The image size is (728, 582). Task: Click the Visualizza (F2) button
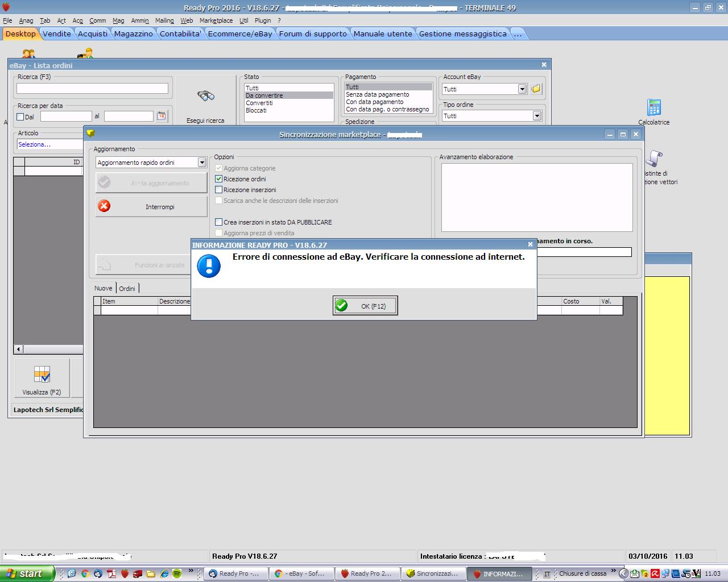pos(42,378)
